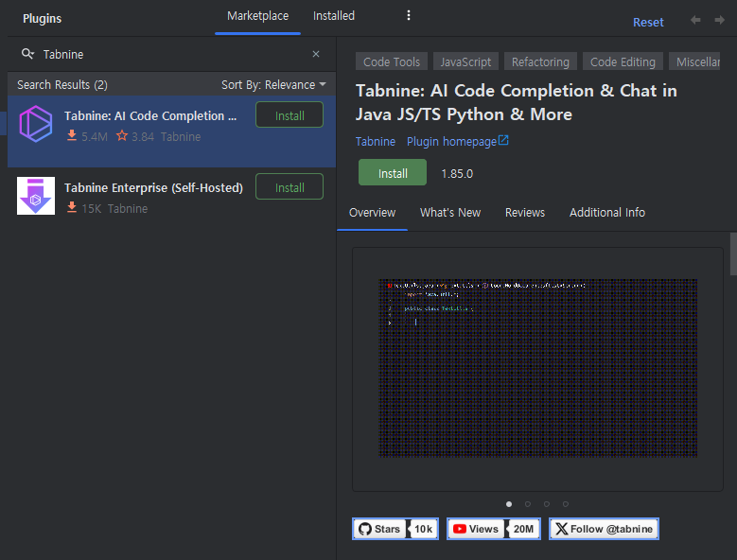
Task: Click the 15K downloads icon
Action: pos(72,208)
